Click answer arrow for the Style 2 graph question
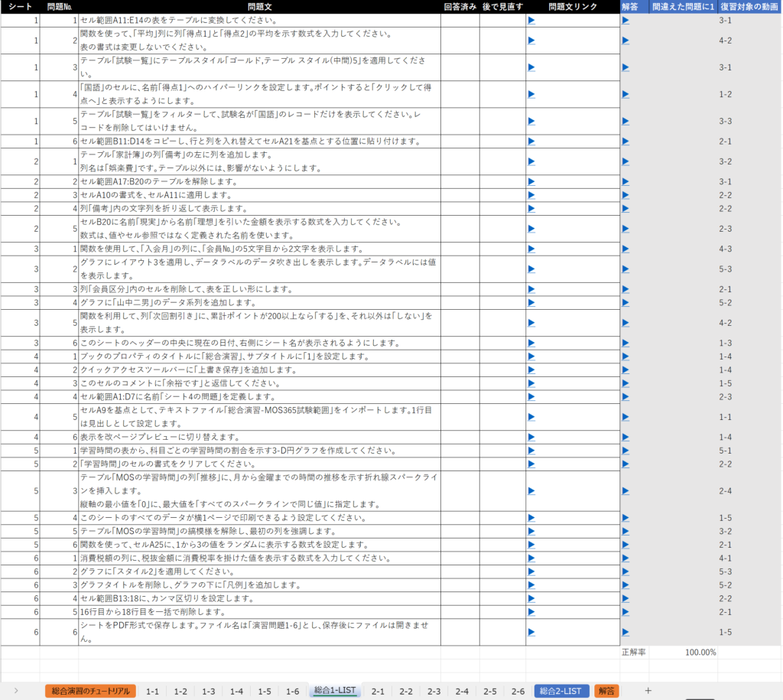783x700 pixels. 625,571
